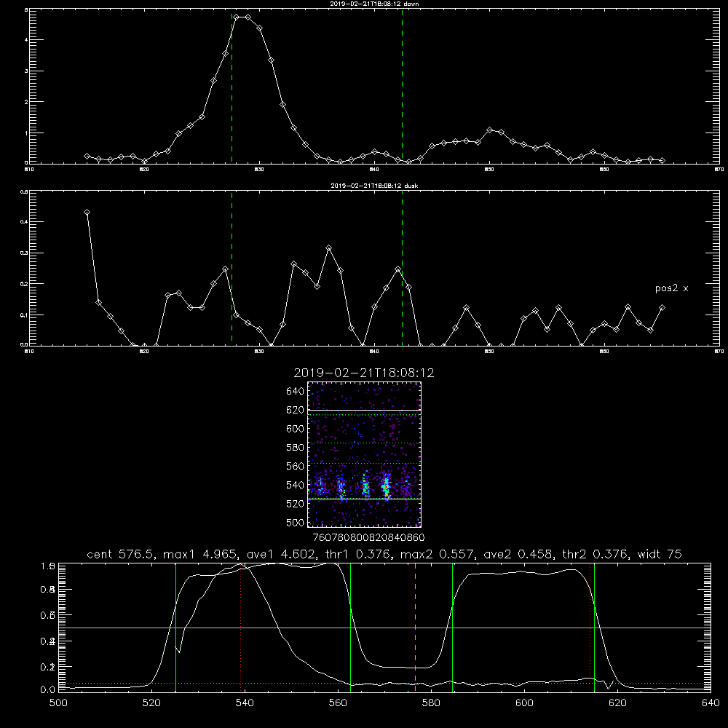Click the x-axis tick labels under spectral image
This screenshot has height=728, width=728.
pos(368,538)
